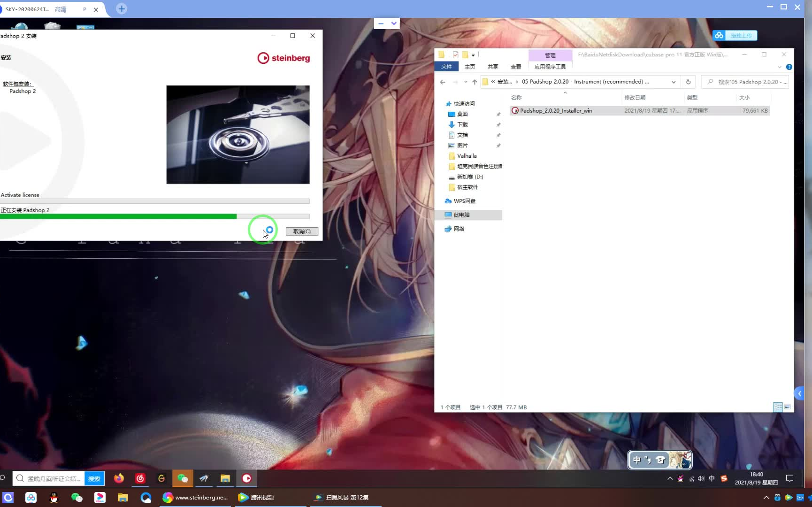Click the Steinberg installer taskbar icon
This screenshot has height=507, width=812.
click(x=247, y=478)
